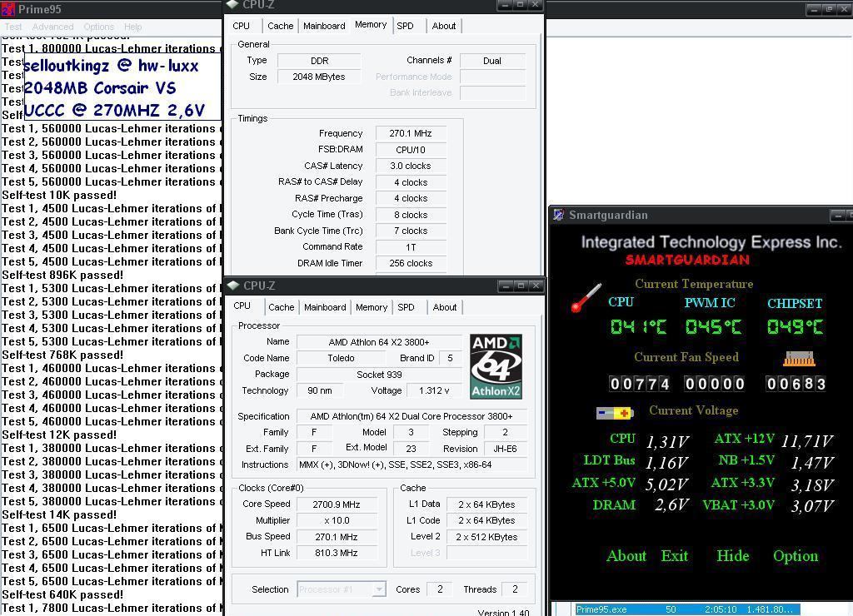Click the Smartguardian thermometer icon
853x616 pixels.
(x=586, y=297)
